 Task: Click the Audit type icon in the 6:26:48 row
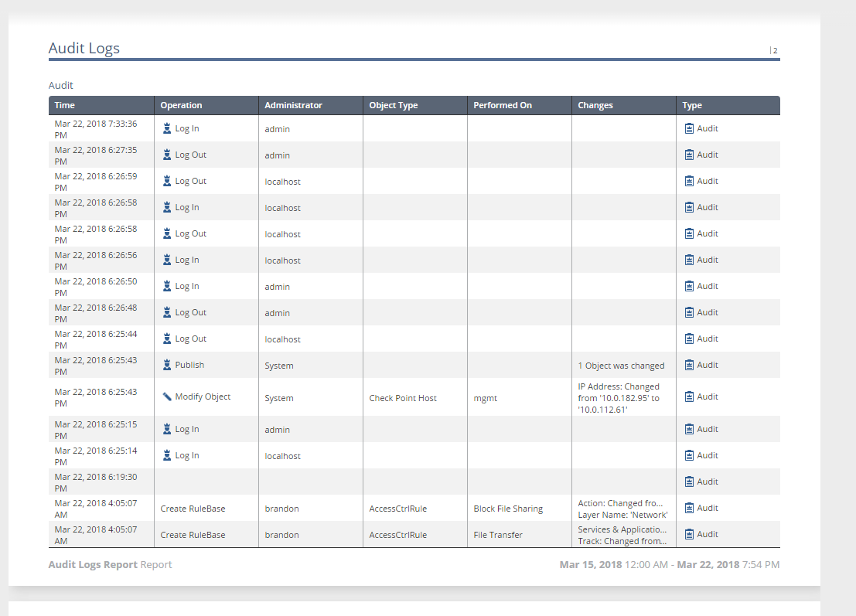(689, 312)
